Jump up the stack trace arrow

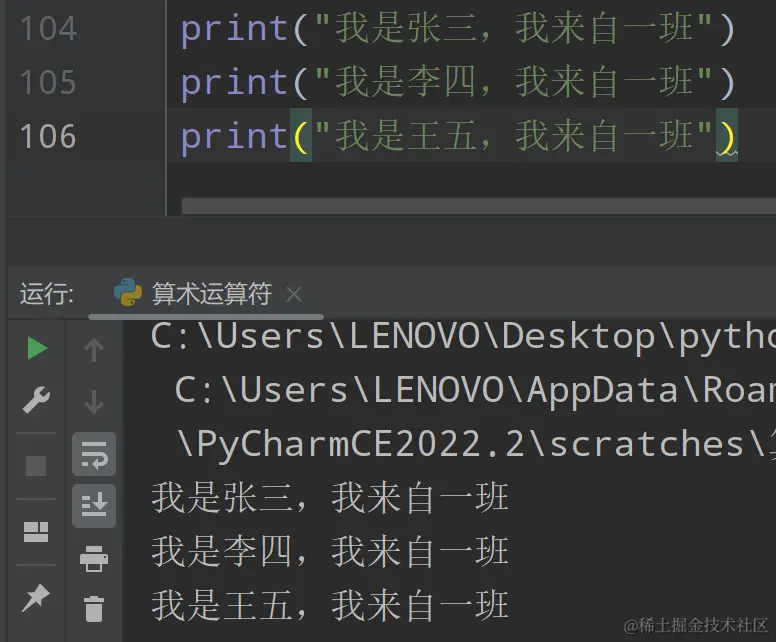click(94, 350)
